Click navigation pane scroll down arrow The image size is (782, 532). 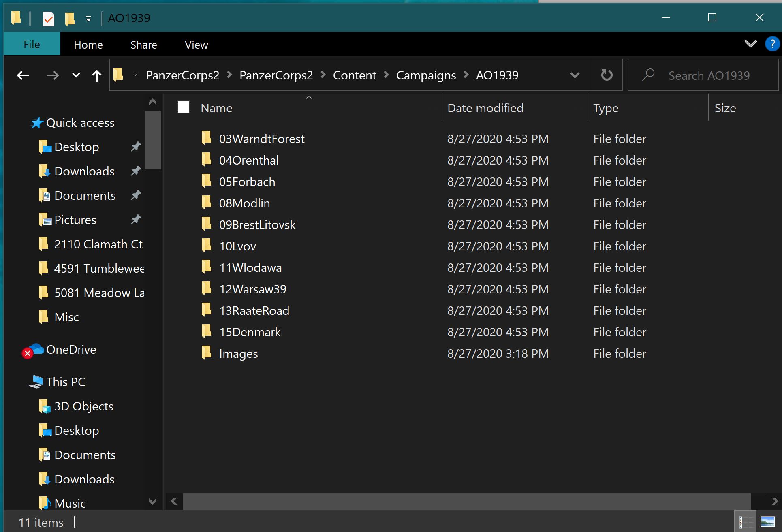(153, 502)
